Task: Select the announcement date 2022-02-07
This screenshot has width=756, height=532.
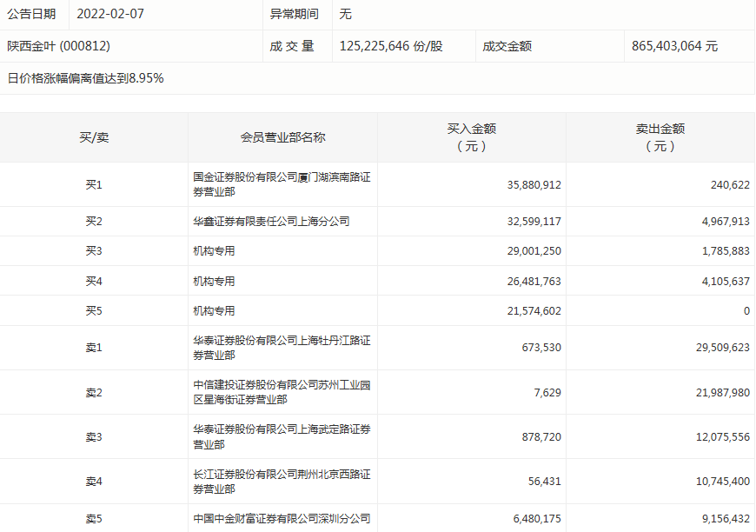Action: (110, 14)
